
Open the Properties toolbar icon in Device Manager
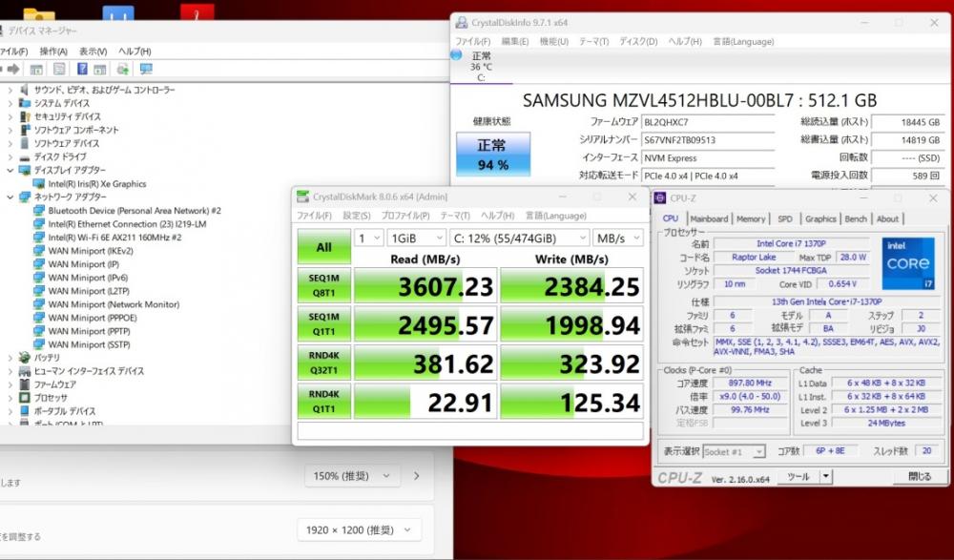coord(59,70)
